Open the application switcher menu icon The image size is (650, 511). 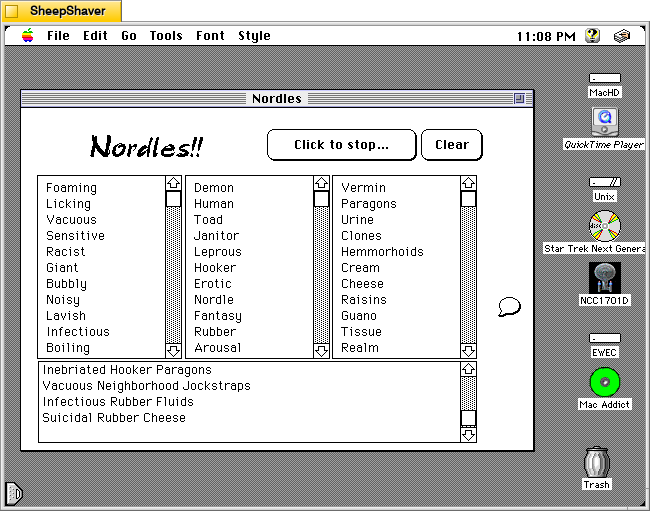tap(622, 36)
